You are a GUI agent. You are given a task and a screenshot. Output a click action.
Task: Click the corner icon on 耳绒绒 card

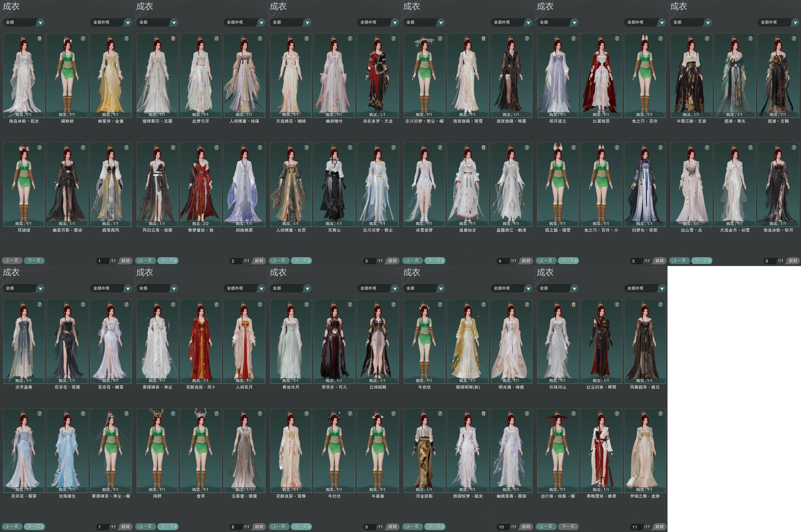[x=40, y=147]
